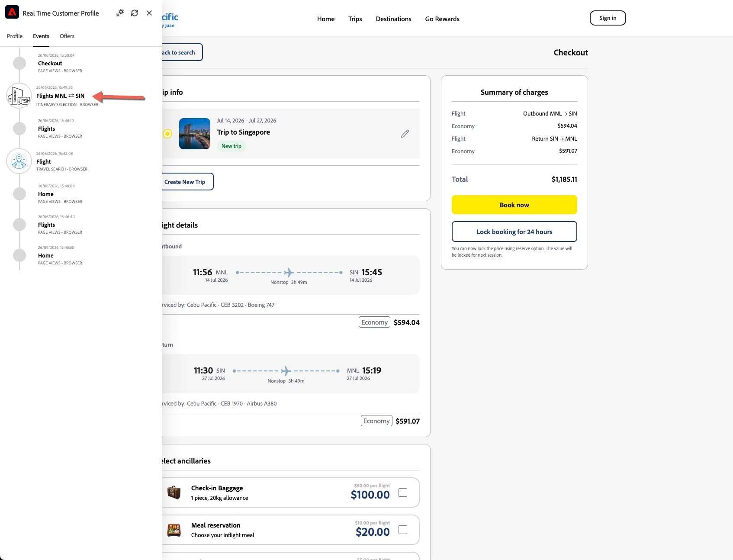Tick the Check-in Baggage checkbox
Screen dimensions: 733x560
(x=403, y=492)
